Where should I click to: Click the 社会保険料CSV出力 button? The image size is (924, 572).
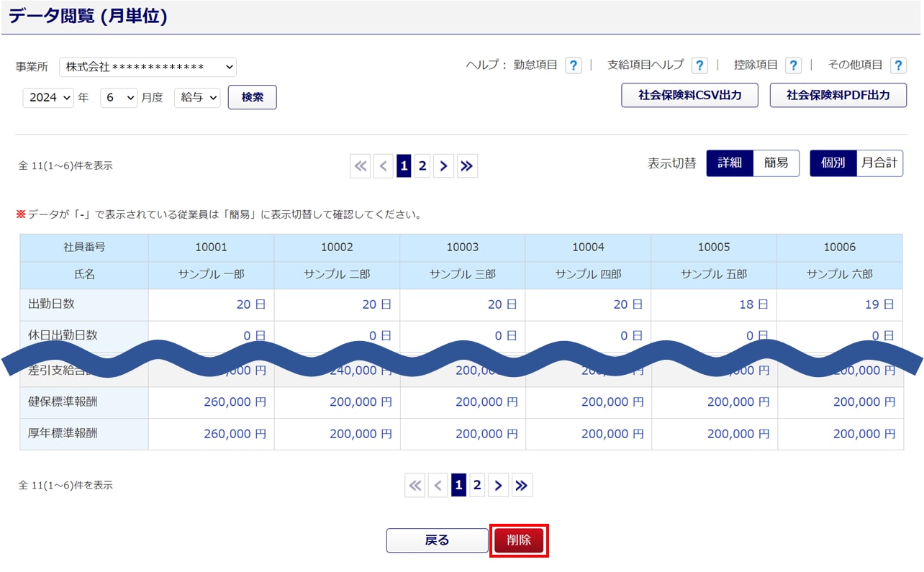pyautogui.click(x=689, y=95)
